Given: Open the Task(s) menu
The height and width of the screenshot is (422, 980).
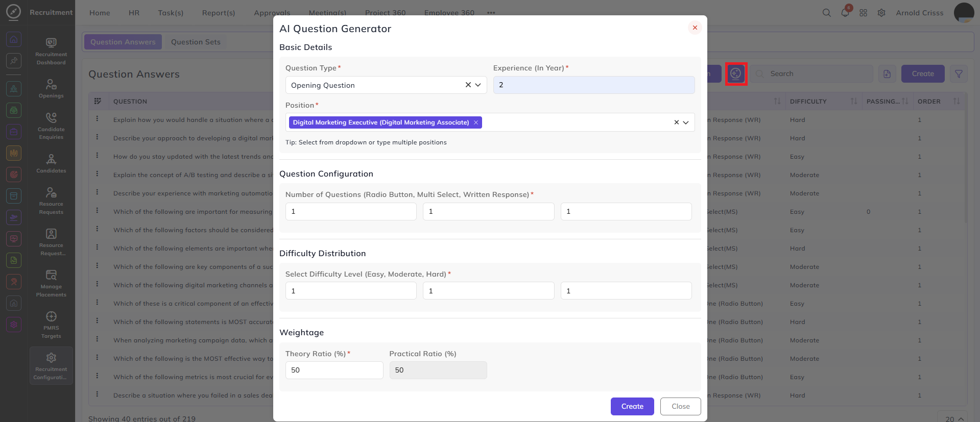Looking at the screenshot, I should (x=171, y=13).
